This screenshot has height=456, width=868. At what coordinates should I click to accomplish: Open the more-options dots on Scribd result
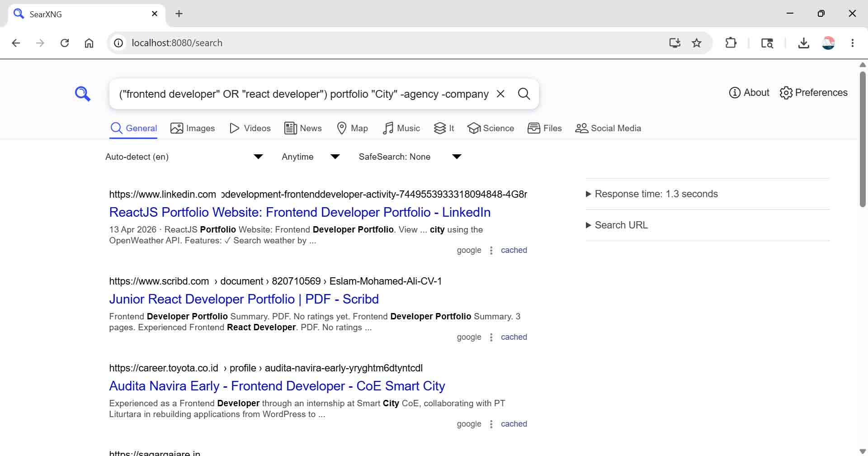pos(491,337)
